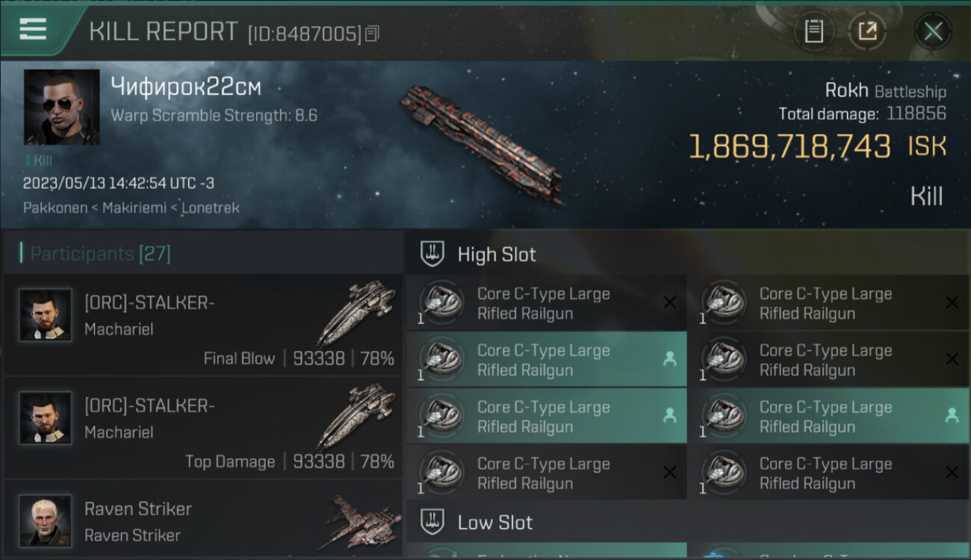971x560 pixels.
Task: Open the Top Damage Machariel ship icon
Action: tap(357, 415)
